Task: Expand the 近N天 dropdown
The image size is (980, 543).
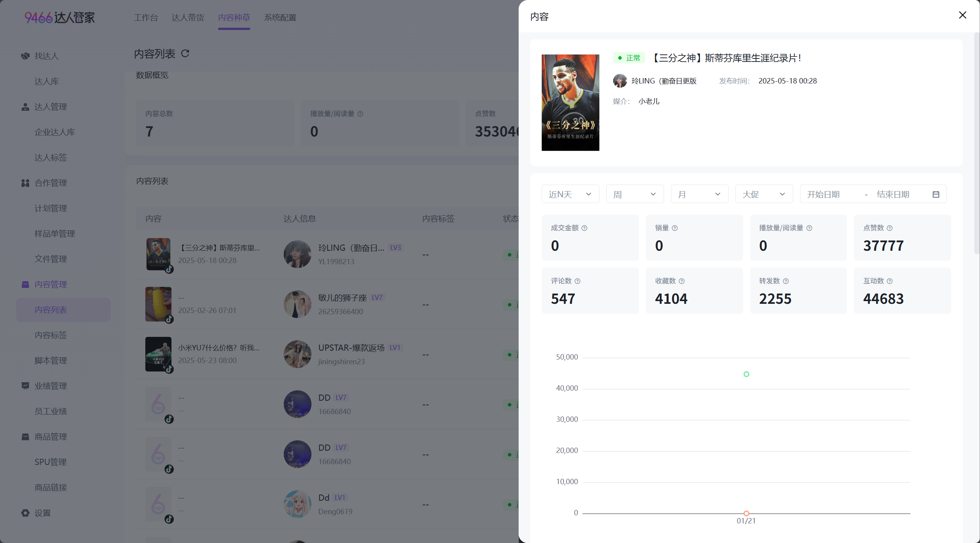Action: 570,194
